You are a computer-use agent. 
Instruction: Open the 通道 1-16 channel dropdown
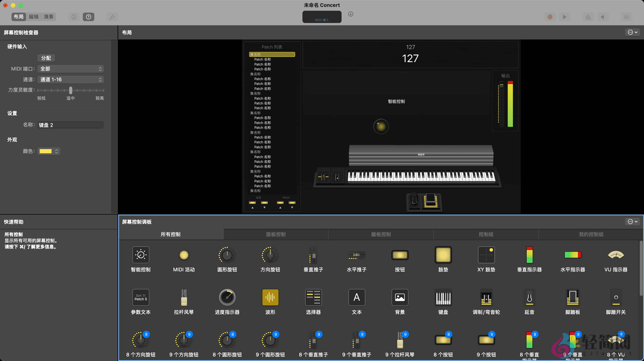tap(71, 80)
